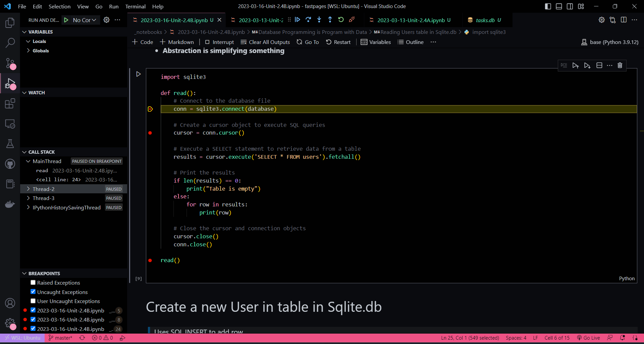The width and height of the screenshot is (644, 344).
Task: Open the Testing flask view
Action: pyautogui.click(x=10, y=144)
